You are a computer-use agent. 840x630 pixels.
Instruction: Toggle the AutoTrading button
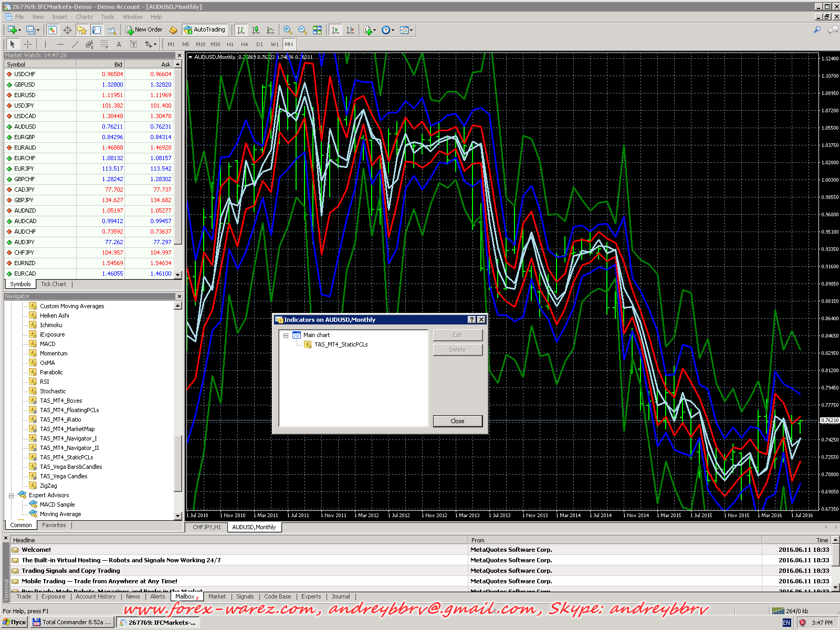(x=205, y=30)
